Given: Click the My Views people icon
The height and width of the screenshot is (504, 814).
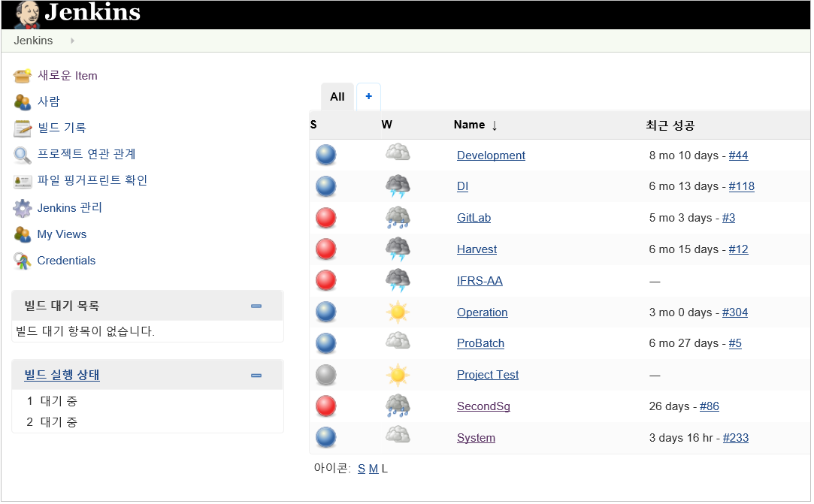Looking at the screenshot, I should pos(23,234).
